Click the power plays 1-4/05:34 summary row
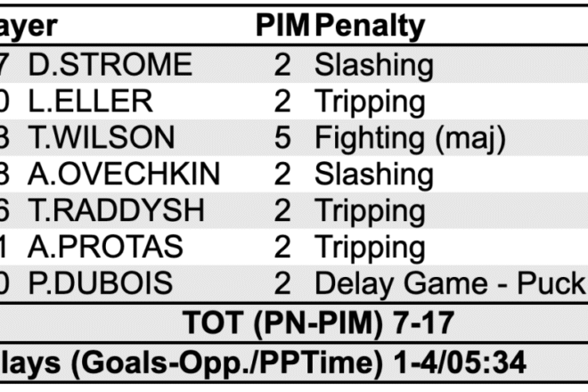This screenshot has width=588, height=392. click(294, 363)
